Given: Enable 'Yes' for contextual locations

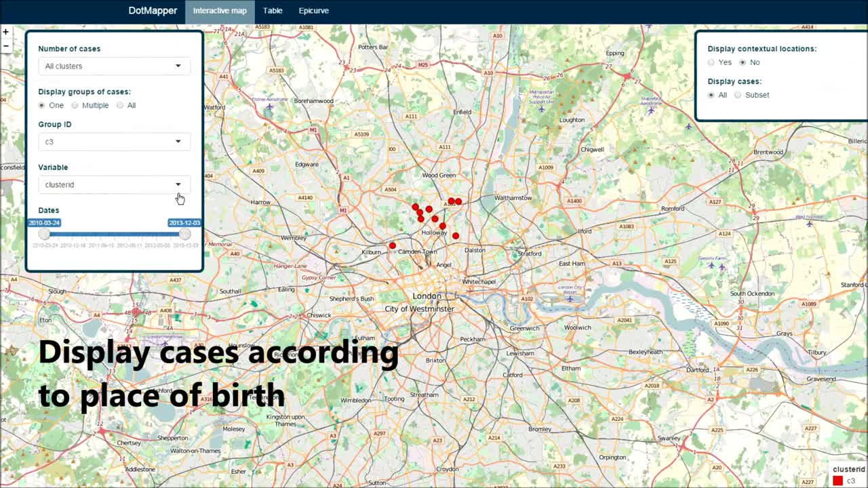Looking at the screenshot, I should tap(711, 62).
